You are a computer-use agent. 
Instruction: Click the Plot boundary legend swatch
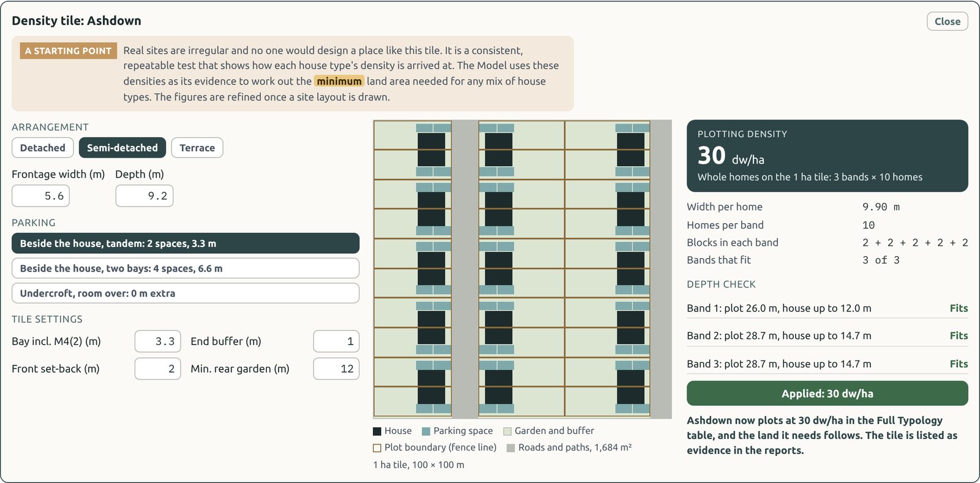click(377, 448)
